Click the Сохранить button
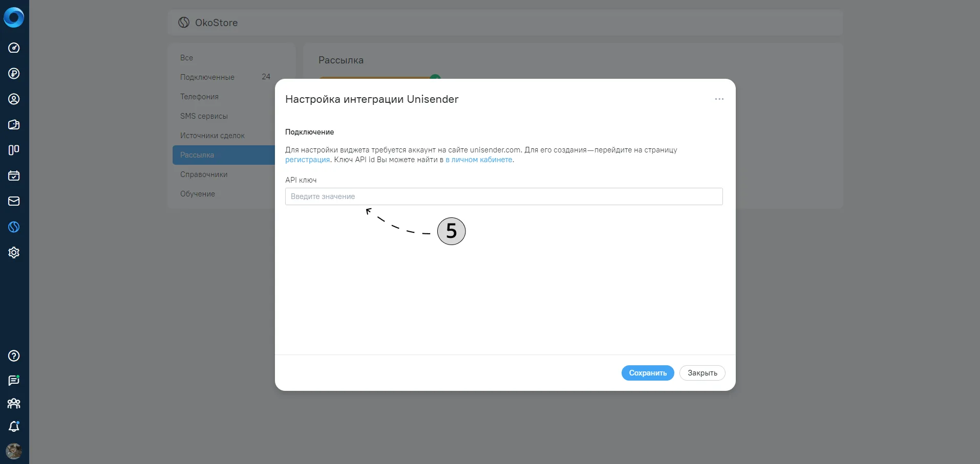 coord(648,373)
